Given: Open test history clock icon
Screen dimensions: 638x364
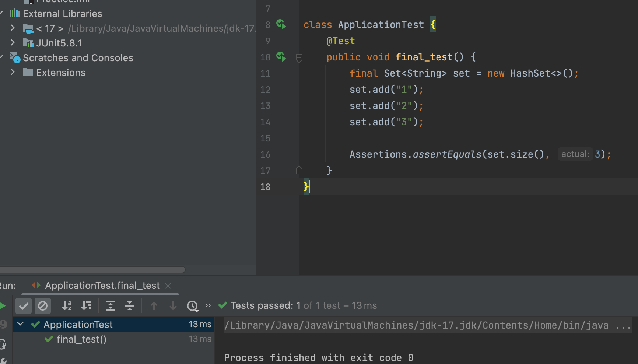Looking at the screenshot, I should (193, 306).
